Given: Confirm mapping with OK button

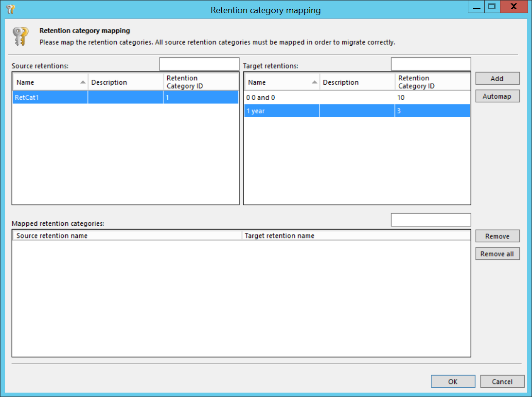Looking at the screenshot, I should [x=453, y=381].
